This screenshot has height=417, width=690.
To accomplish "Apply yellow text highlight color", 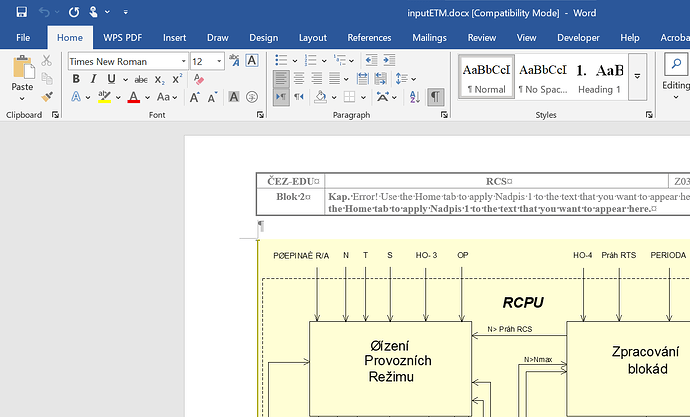I will coord(104,97).
